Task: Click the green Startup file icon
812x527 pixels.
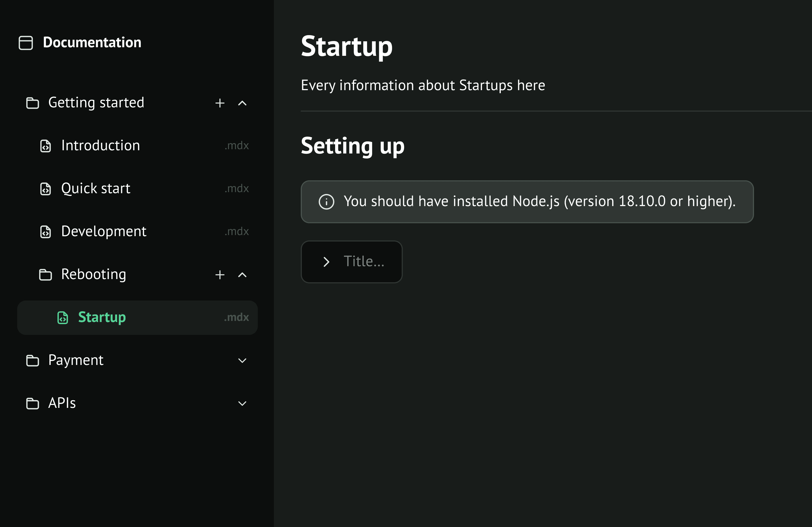Action: (63, 318)
